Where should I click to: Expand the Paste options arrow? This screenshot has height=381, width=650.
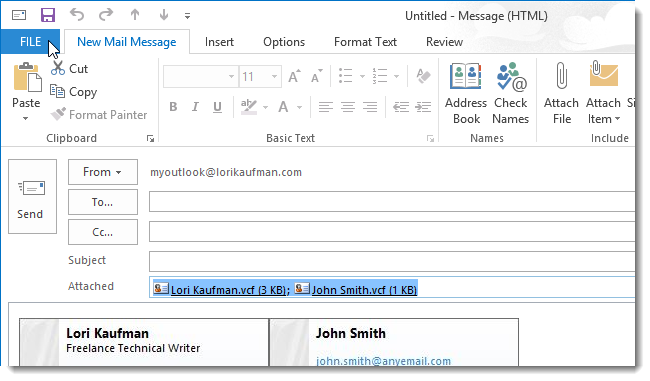pyautogui.click(x=26, y=119)
